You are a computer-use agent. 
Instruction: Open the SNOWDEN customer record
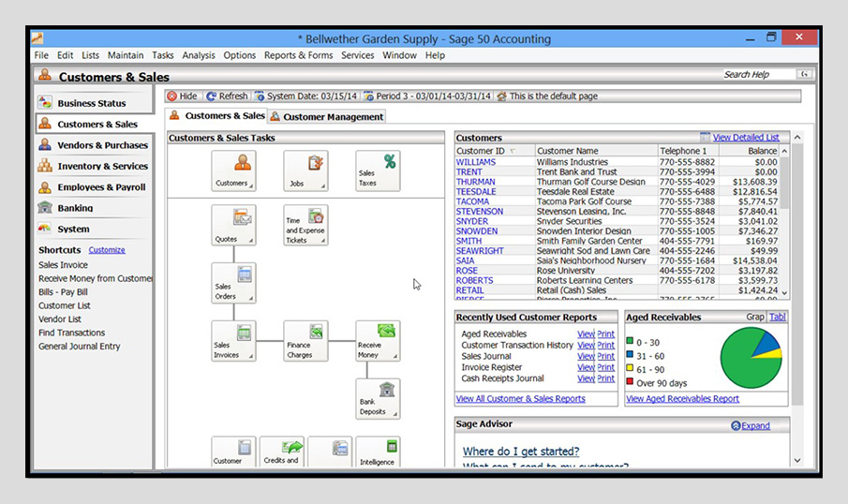[x=476, y=230]
